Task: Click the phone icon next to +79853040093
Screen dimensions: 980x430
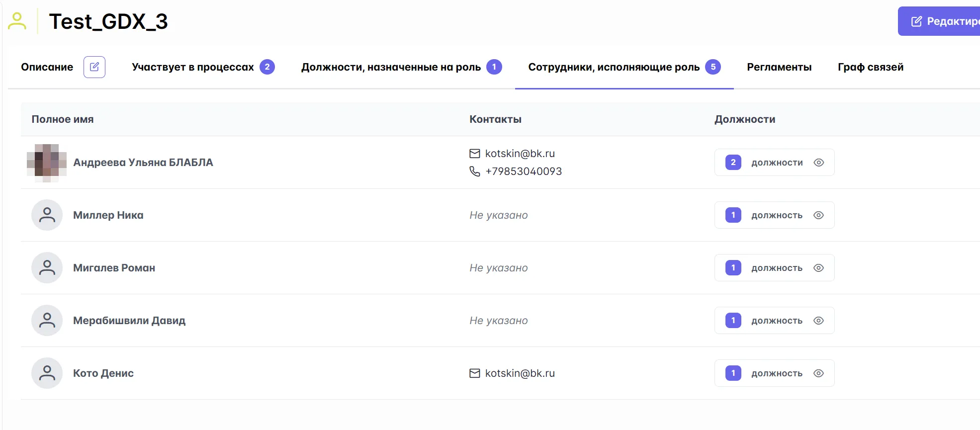Action: pyautogui.click(x=475, y=172)
